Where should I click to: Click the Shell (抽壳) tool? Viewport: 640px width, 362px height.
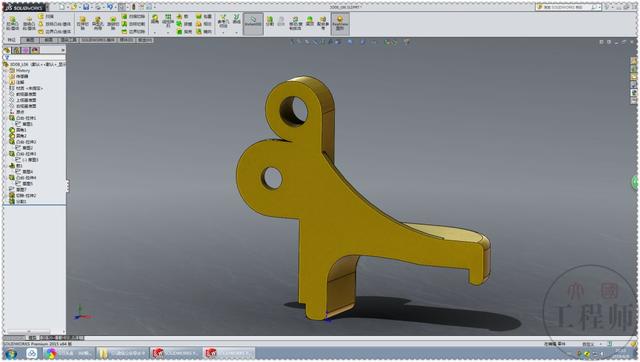point(184,31)
